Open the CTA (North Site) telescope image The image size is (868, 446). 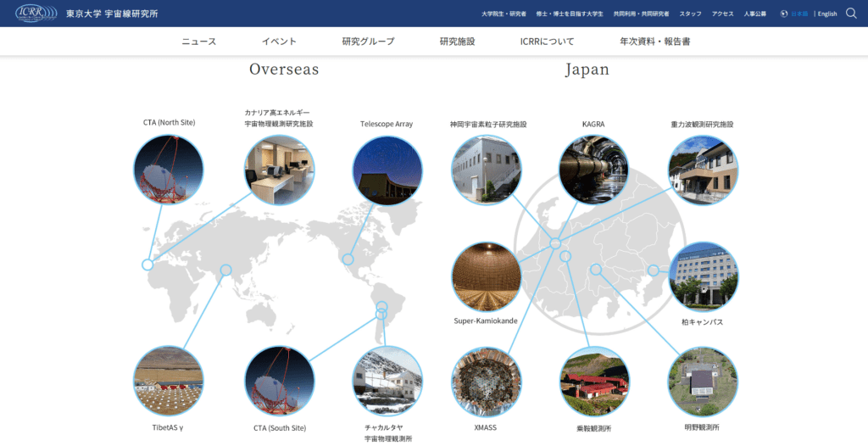[x=169, y=170]
